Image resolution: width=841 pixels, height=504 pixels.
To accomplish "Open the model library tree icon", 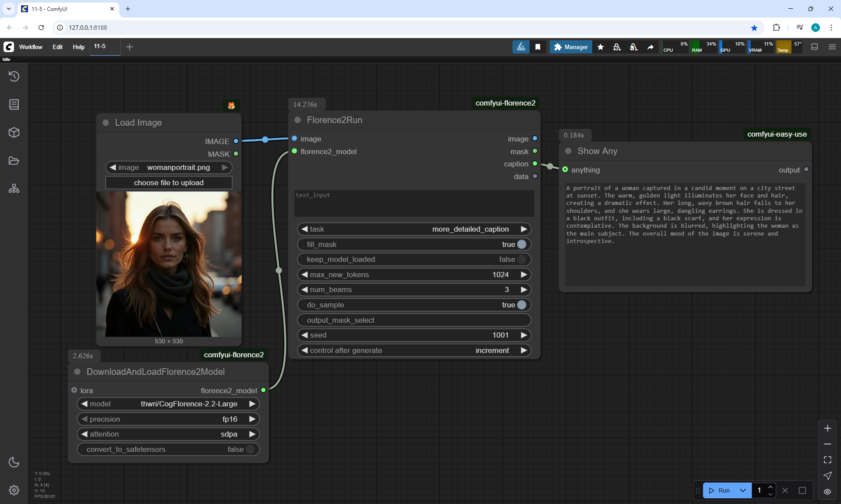I will pyautogui.click(x=14, y=189).
